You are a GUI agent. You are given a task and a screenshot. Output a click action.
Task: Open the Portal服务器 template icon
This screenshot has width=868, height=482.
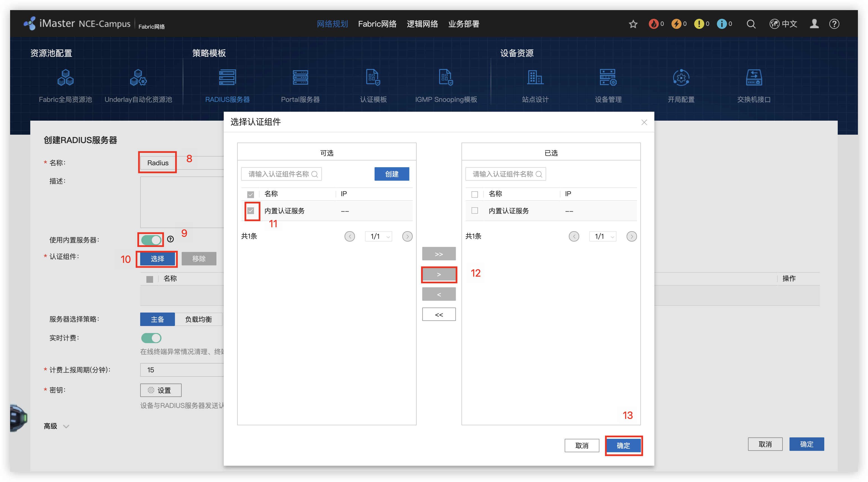pos(300,78)
